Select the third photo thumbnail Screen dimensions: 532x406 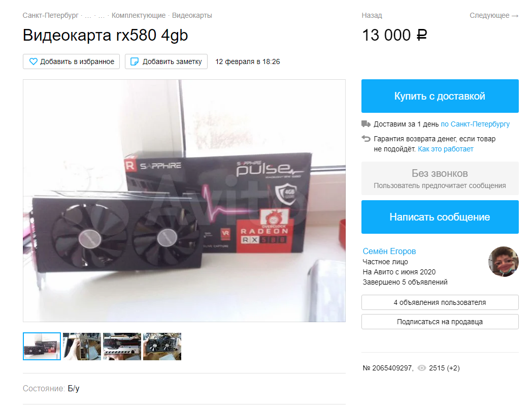click(x=122, y=347)
